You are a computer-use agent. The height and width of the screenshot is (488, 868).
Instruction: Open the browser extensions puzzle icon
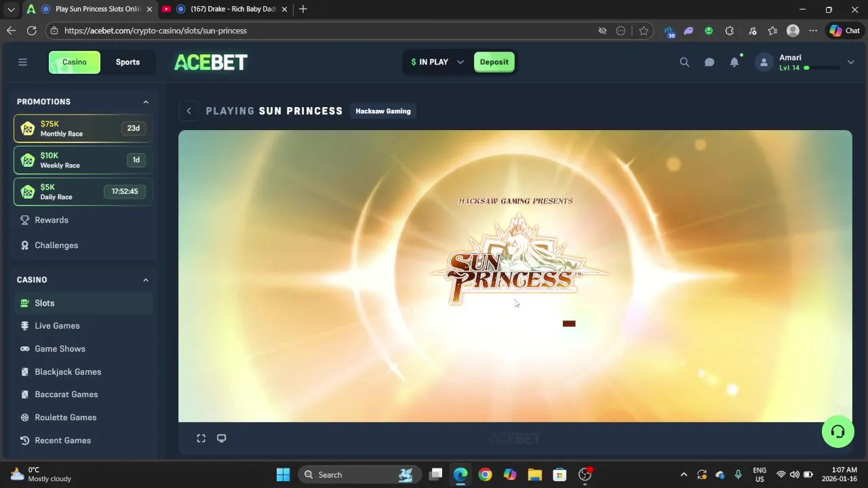[x=730, y=30]
